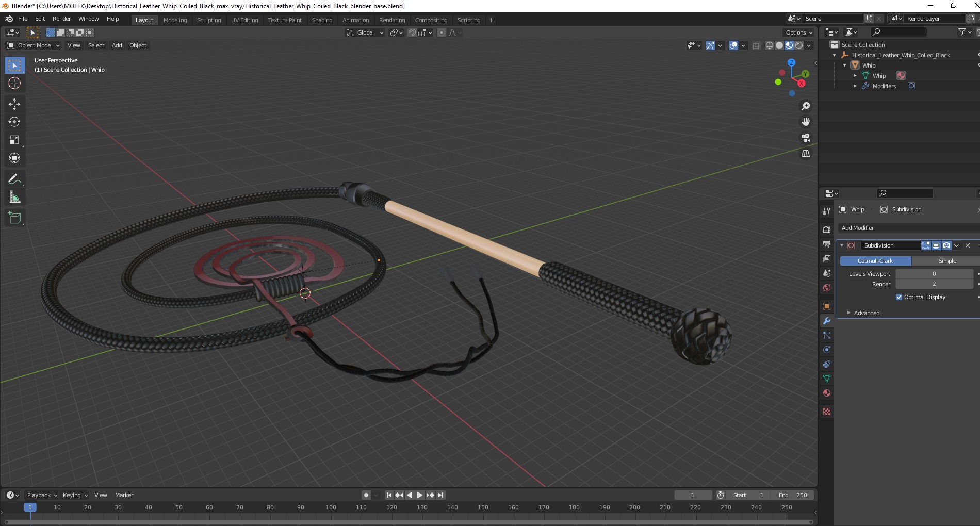
Task: Open the Scene properties tab
Action: [827, 273]
